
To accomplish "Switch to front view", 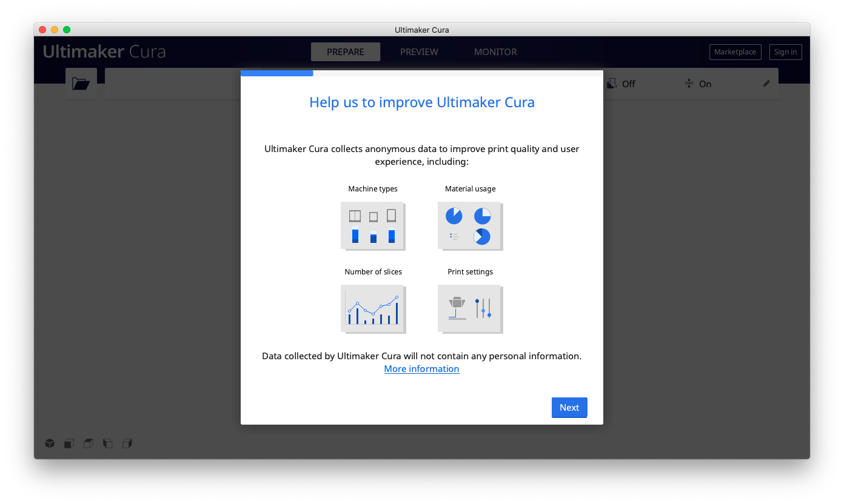I will pyautogui.click(x=69, y=443).
